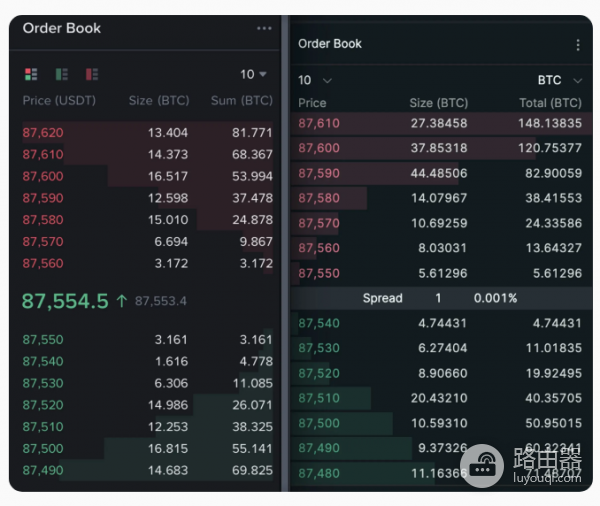Viewport: 600px width, 506px height.
Task: Open right Order Book vertical dots menu
Action: 577,44
